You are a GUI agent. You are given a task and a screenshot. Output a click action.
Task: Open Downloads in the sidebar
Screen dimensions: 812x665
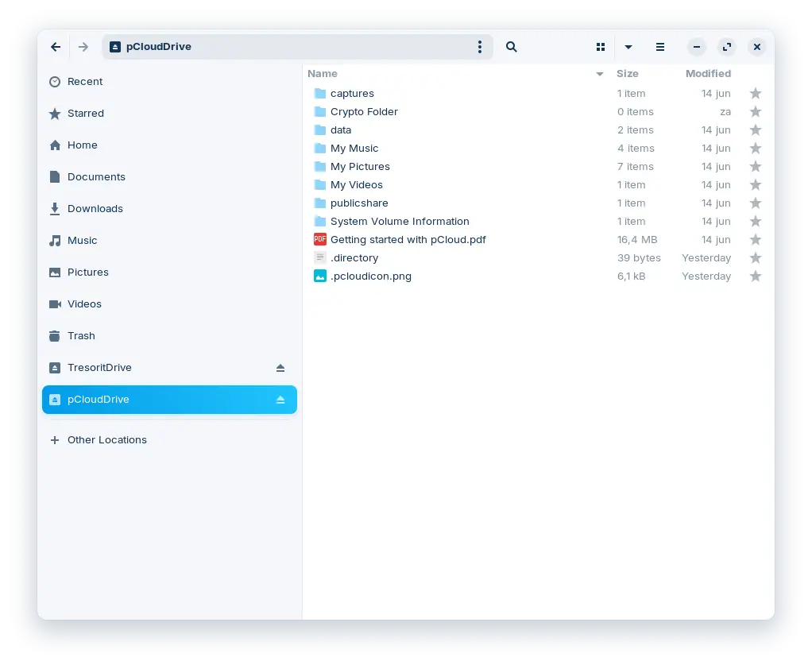click(x=169, y=209)
